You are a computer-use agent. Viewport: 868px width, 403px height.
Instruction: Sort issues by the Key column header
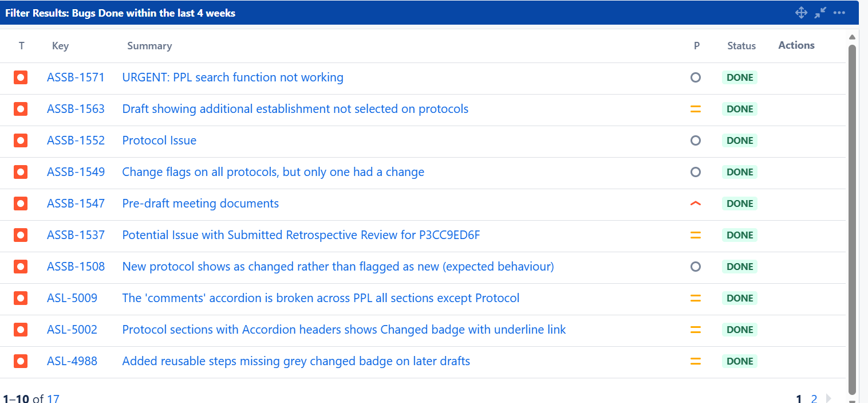(x=60, y=45)
